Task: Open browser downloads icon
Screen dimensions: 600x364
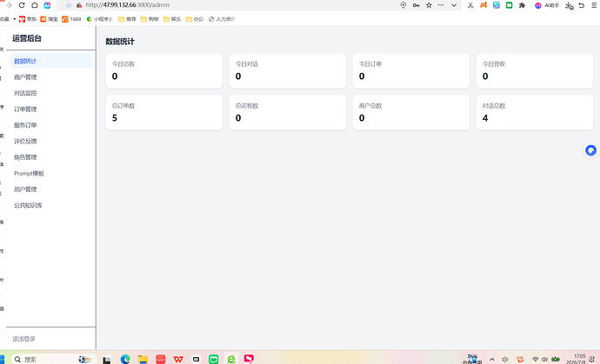Action: pos(569,5)
